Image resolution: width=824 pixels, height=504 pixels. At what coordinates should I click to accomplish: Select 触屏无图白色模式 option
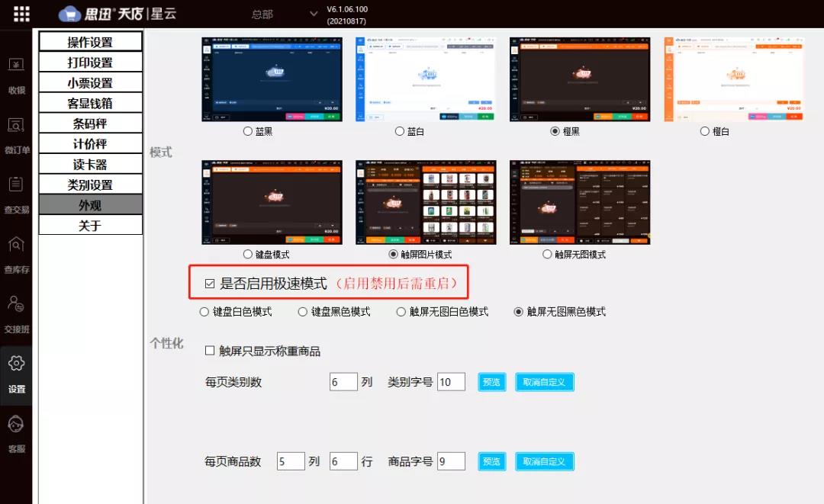[x=401, y=311]
